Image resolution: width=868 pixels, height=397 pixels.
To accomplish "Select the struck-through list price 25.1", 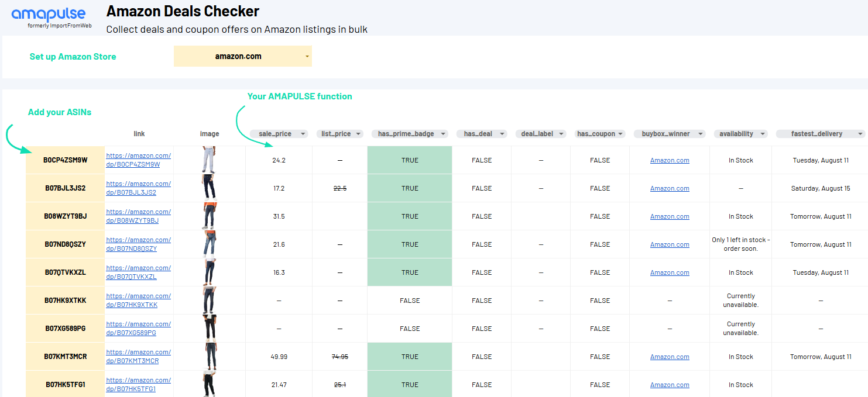I will coord(340,385).
